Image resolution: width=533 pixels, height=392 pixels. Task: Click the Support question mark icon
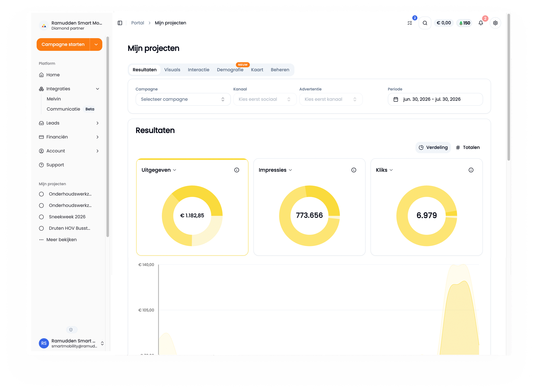pos(41,165)
